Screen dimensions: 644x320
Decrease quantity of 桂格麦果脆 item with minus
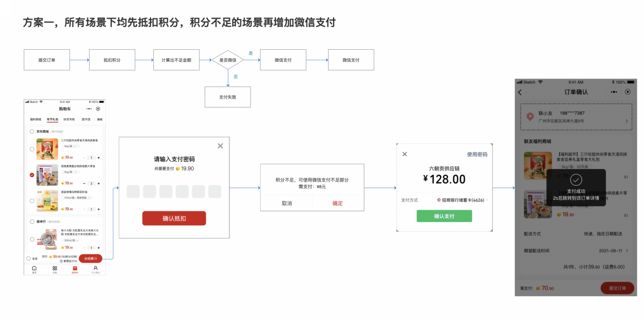coord(84,183)
